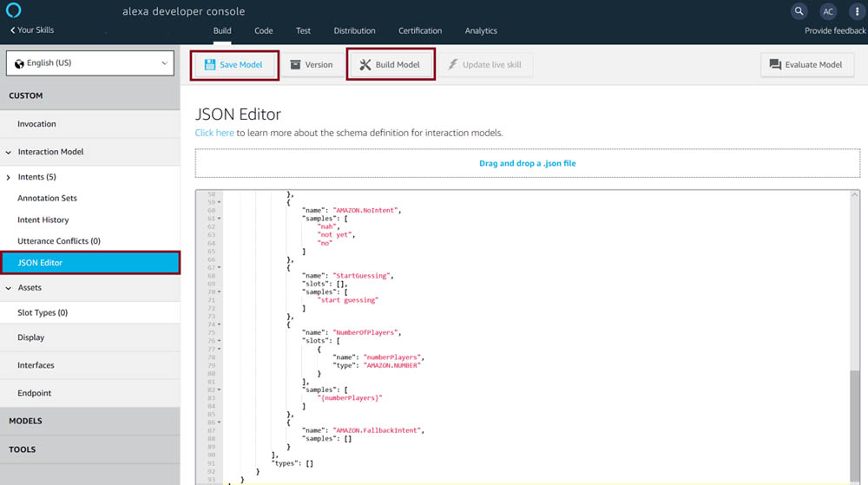Viewport: 868px width, 485px height.
Task: Click the Save Model button
Action: [x=234, y=65]
